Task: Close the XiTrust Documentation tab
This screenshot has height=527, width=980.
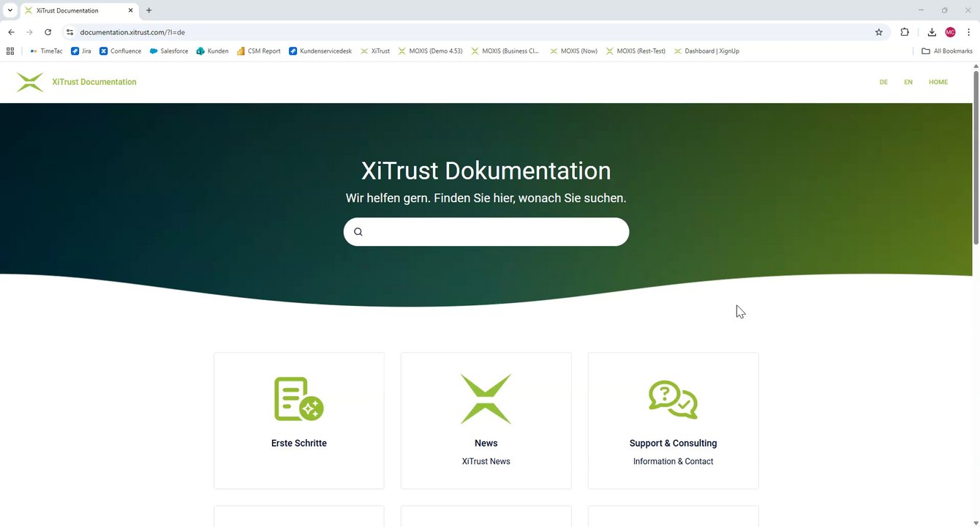Action: coord(131,10)
